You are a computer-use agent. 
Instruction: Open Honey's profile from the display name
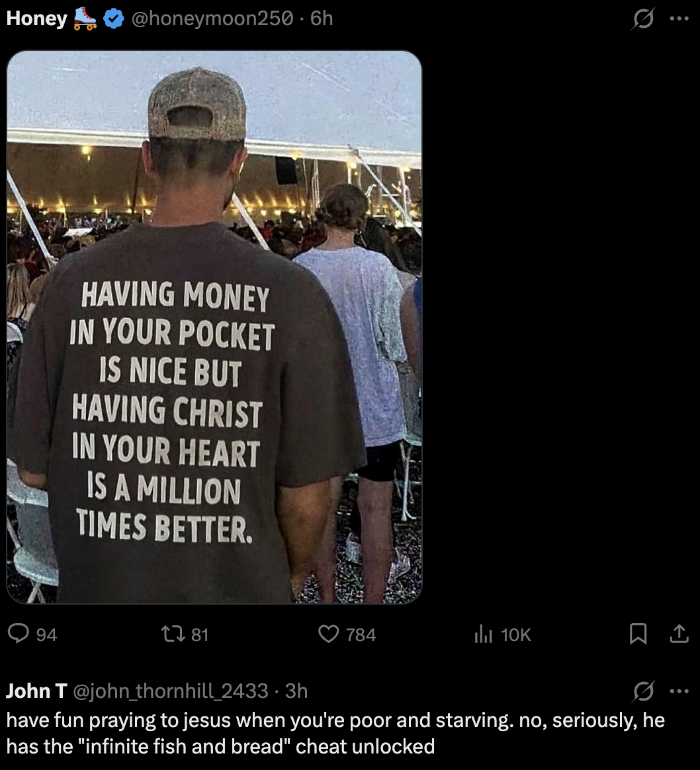click(36, 19)
